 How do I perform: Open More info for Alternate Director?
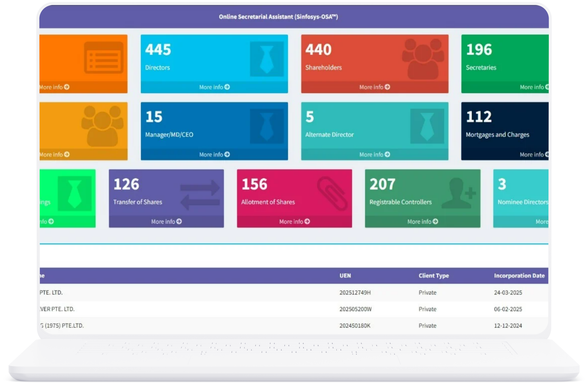(375, 154)
